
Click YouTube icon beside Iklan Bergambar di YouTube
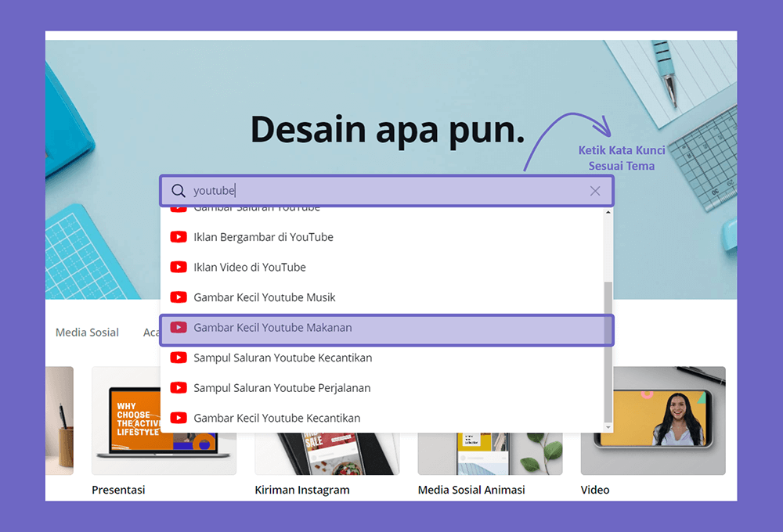tap(179, 237)
